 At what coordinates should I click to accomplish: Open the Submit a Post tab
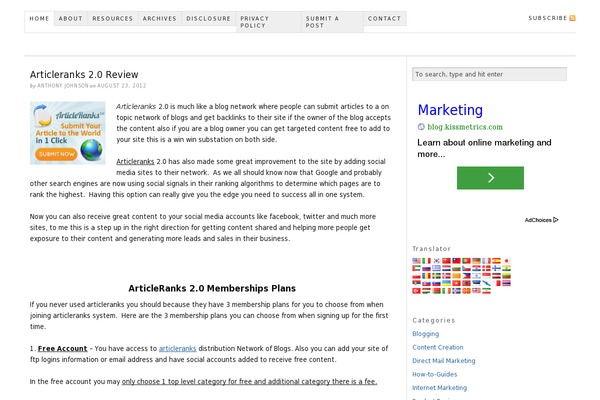[x=332, y=22]
